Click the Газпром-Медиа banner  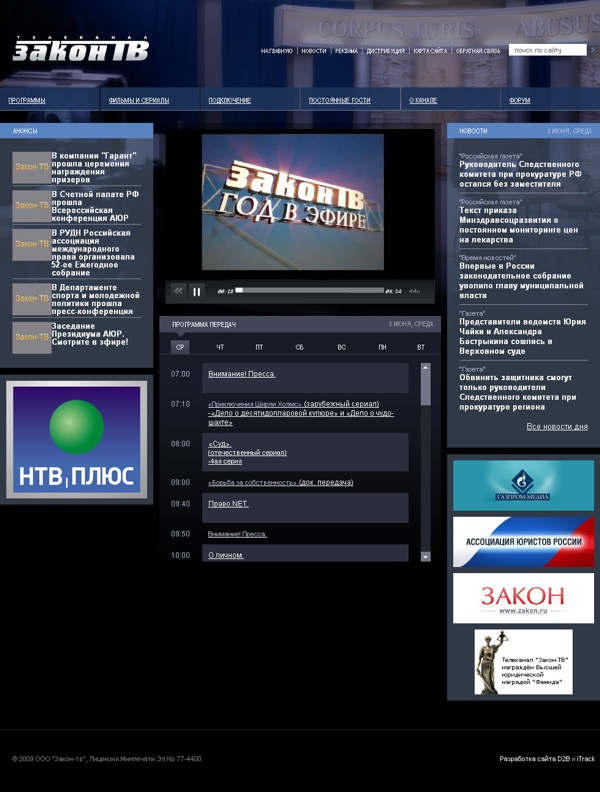click(x=523, y=485)
